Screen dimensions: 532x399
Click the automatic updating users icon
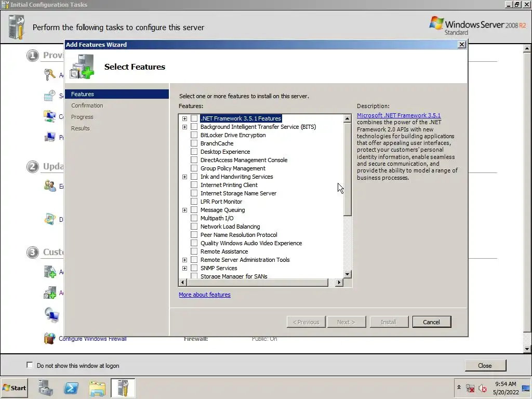click(49, 186)
